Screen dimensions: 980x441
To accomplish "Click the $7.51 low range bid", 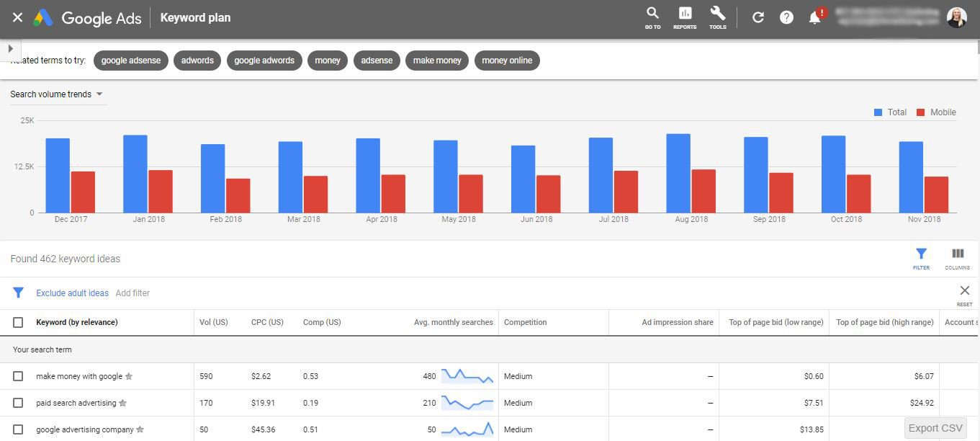I will click(x=814, y=403).
